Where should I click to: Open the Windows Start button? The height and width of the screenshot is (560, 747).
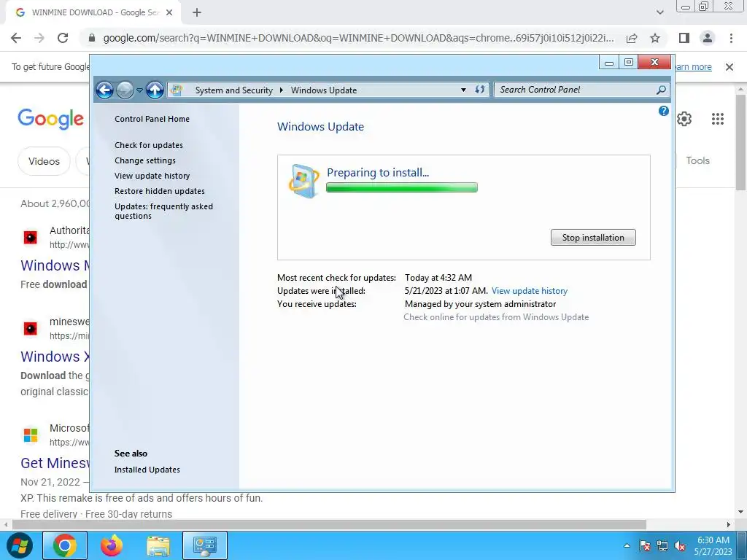(19, 545)
